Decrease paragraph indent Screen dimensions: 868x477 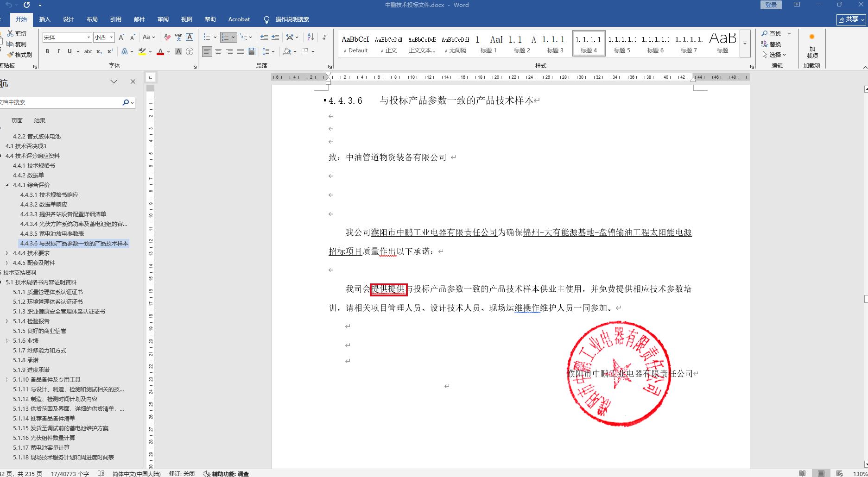(264, 37)
